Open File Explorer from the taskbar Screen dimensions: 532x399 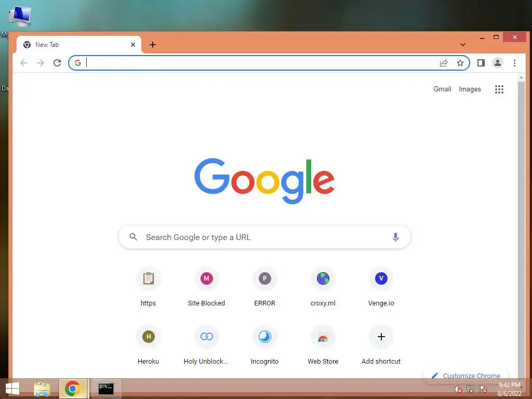[42, 389]
